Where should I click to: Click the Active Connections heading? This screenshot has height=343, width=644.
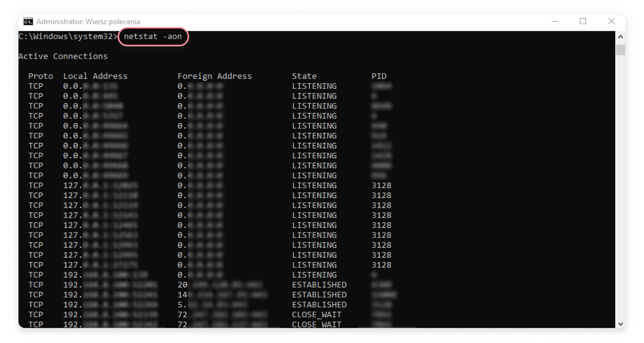click(63, 56)
